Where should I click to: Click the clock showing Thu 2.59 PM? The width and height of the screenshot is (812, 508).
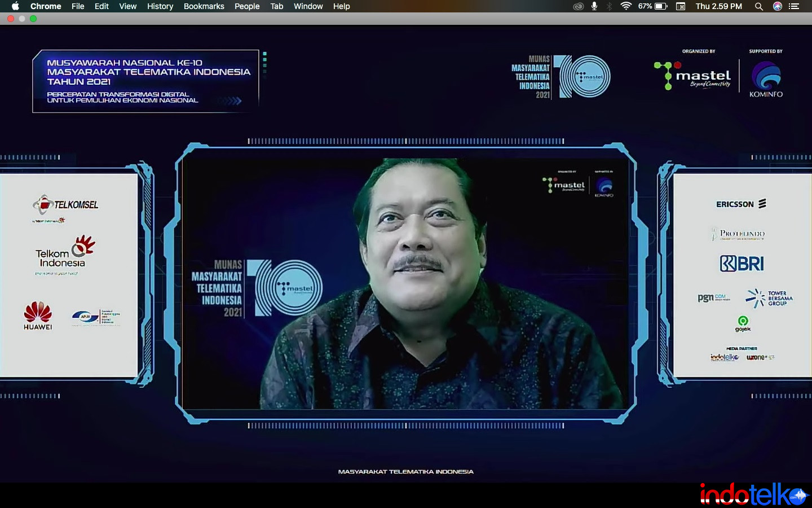pos(718,6)
